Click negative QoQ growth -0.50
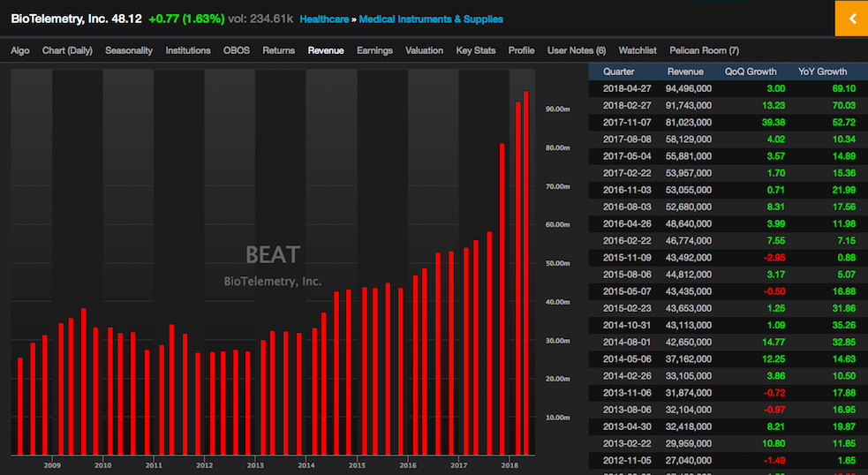 click(x=774, y=291)
